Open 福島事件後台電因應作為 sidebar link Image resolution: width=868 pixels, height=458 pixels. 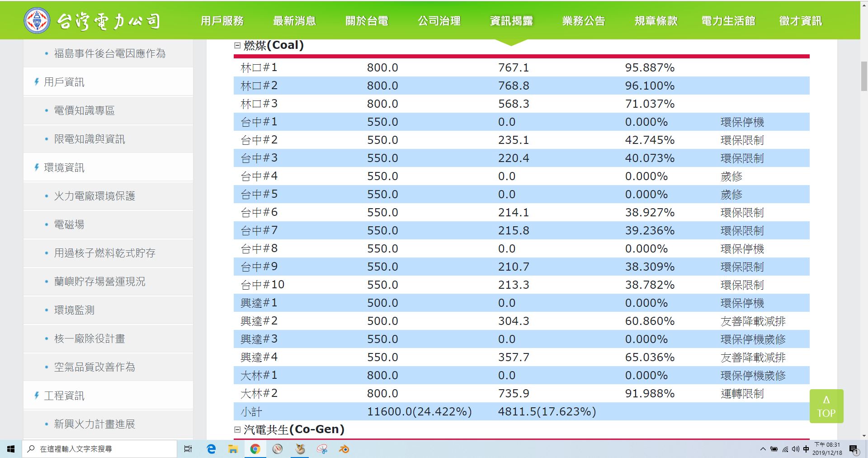click(x=110, y=53)
